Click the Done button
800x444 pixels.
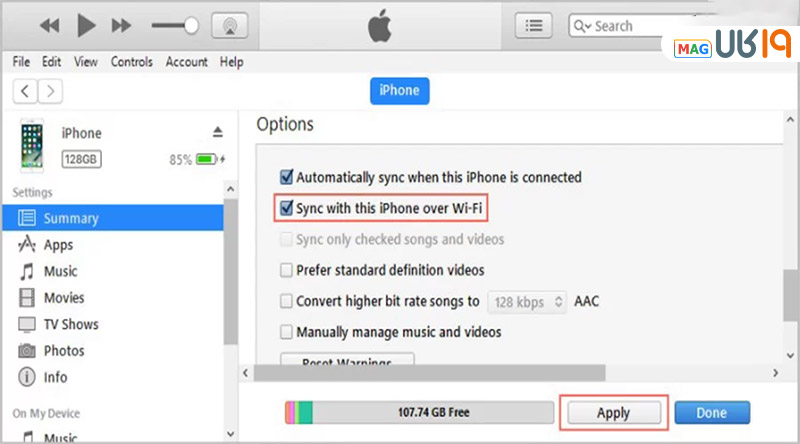click(712, 413)
